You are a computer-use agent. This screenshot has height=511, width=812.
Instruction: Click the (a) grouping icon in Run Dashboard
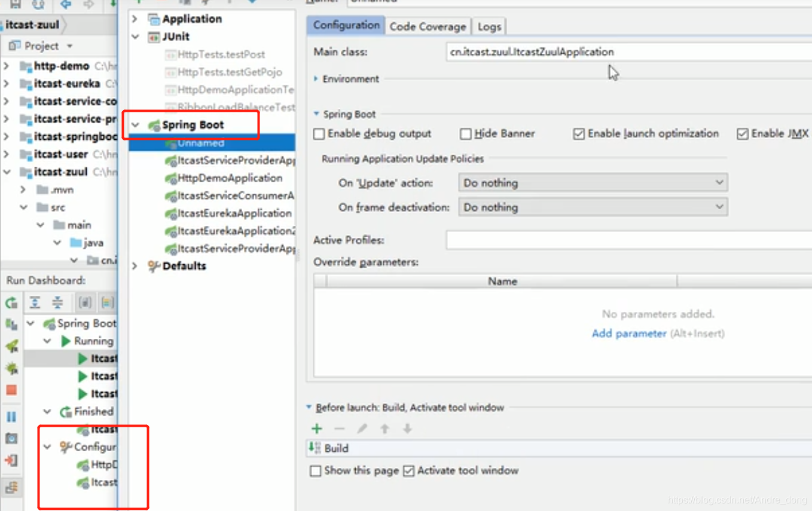click(x=86, y=302)
